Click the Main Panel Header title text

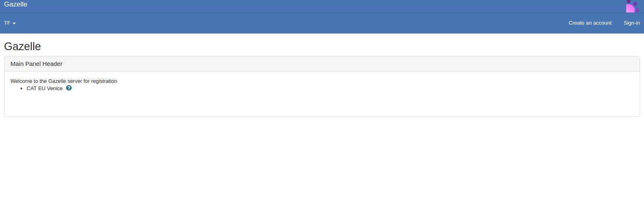pyautogui.click(x=36, y=64)
